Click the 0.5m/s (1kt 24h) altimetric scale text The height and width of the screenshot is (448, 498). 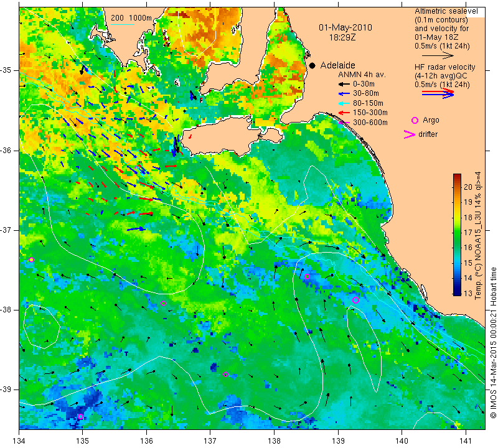(442, 46)
